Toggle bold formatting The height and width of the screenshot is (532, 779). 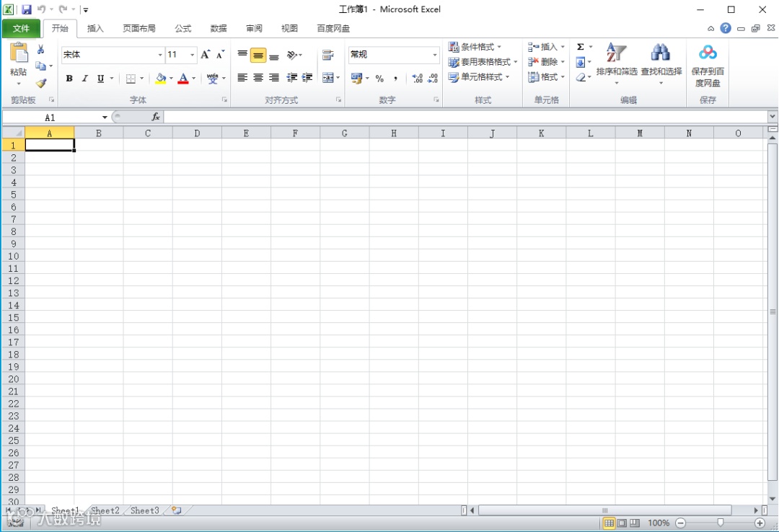69,79
